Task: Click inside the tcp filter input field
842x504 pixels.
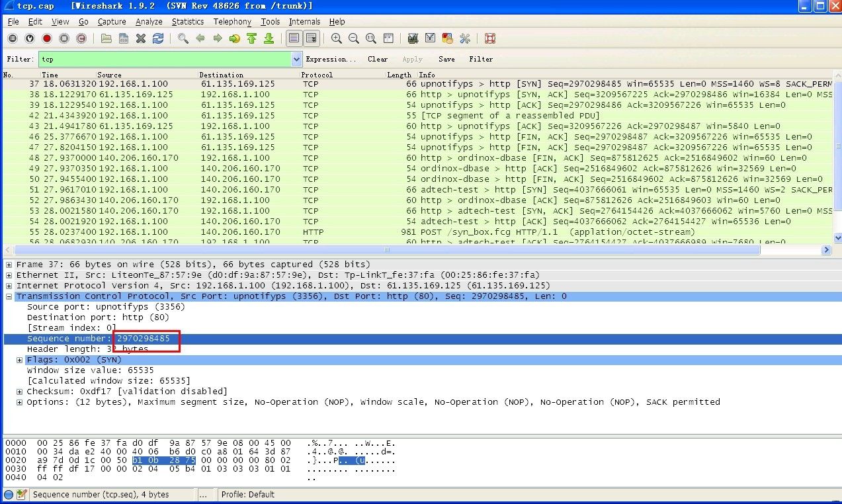Action: tap(165, 60)
